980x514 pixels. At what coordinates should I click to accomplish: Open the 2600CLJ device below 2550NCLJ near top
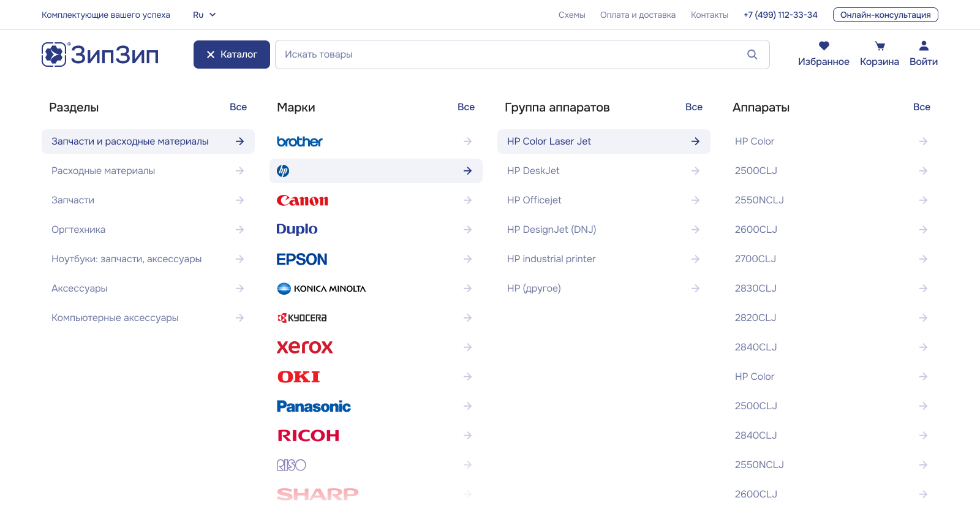click(x=832, y=230)
